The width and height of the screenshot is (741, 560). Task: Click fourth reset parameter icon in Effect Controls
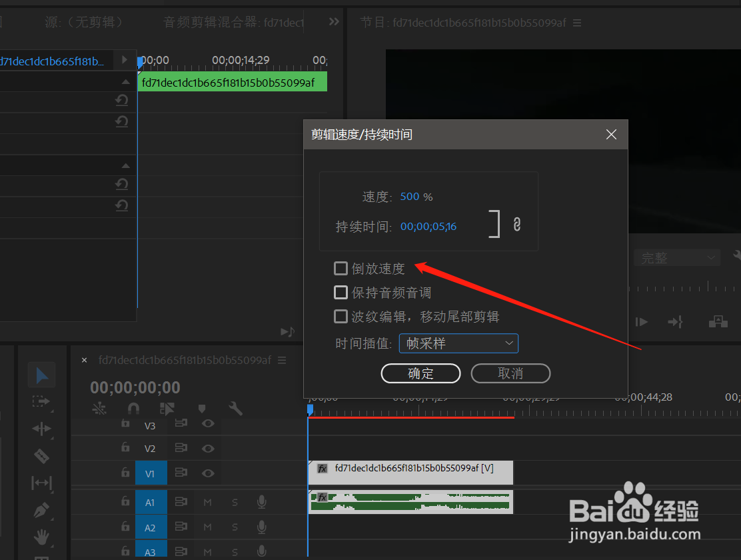(x=121, y=205)
